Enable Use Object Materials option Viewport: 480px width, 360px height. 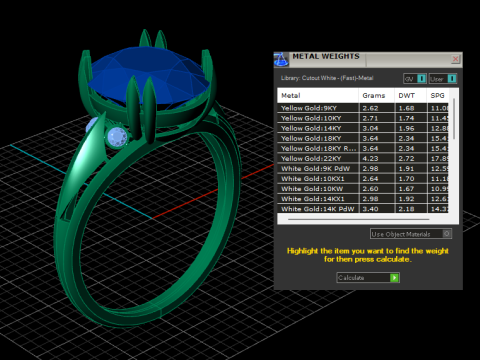tap(411, 234)
